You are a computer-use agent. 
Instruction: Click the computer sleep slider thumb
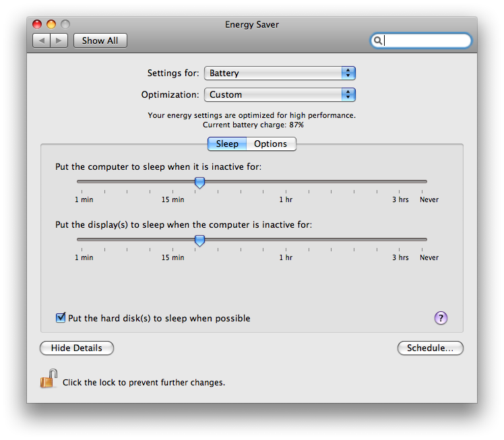[199, 182]
